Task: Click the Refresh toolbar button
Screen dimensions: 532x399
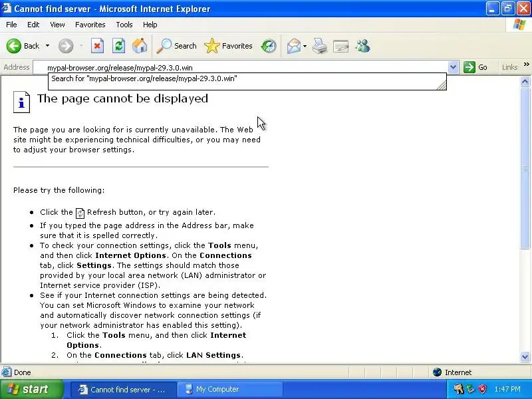Action: click(x=119, y=46)
